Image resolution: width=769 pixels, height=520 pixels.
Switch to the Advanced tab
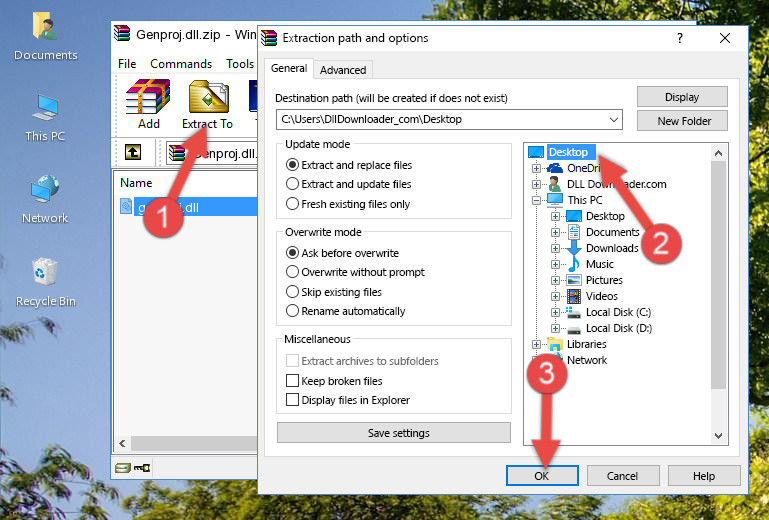[x=343, y=70]
